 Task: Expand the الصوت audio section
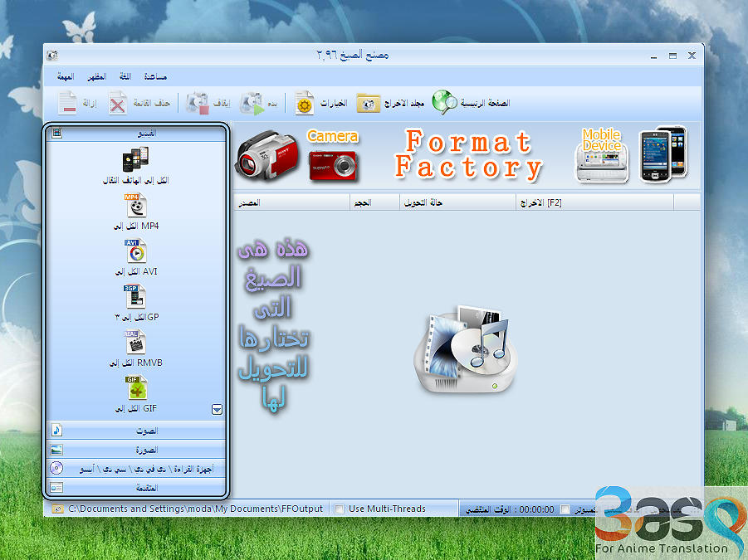tap(136, 431)
